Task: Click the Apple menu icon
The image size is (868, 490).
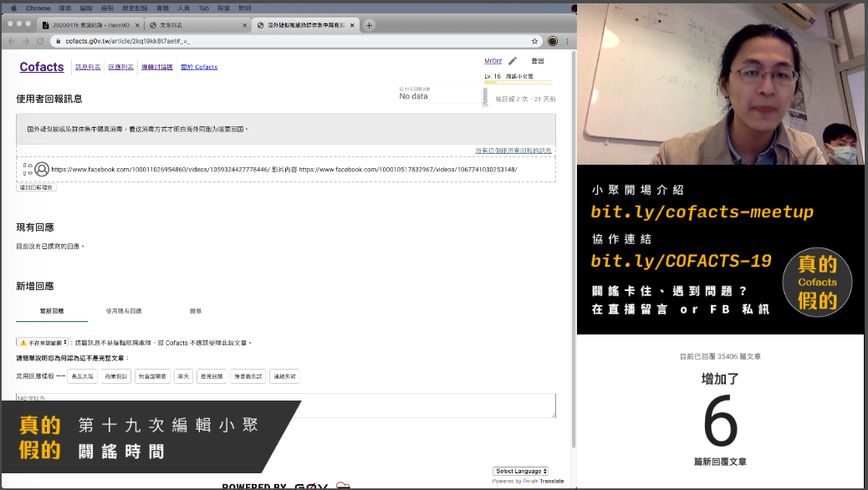Action: point(14,8)
